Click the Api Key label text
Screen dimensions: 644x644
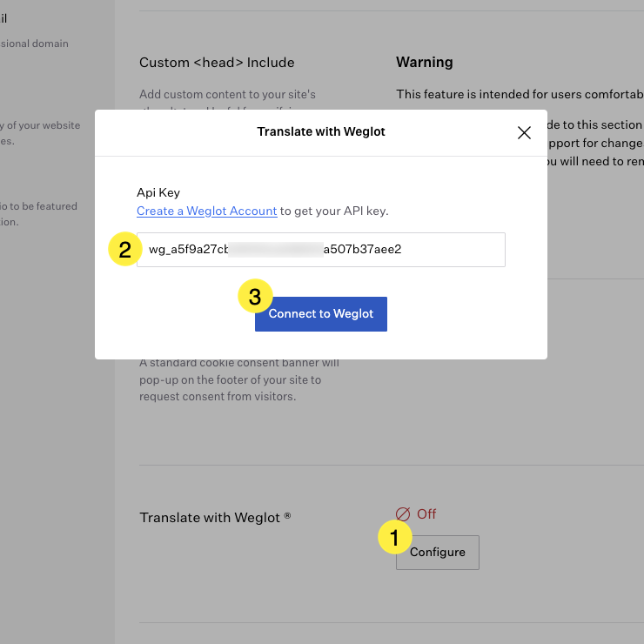(158, 192)
